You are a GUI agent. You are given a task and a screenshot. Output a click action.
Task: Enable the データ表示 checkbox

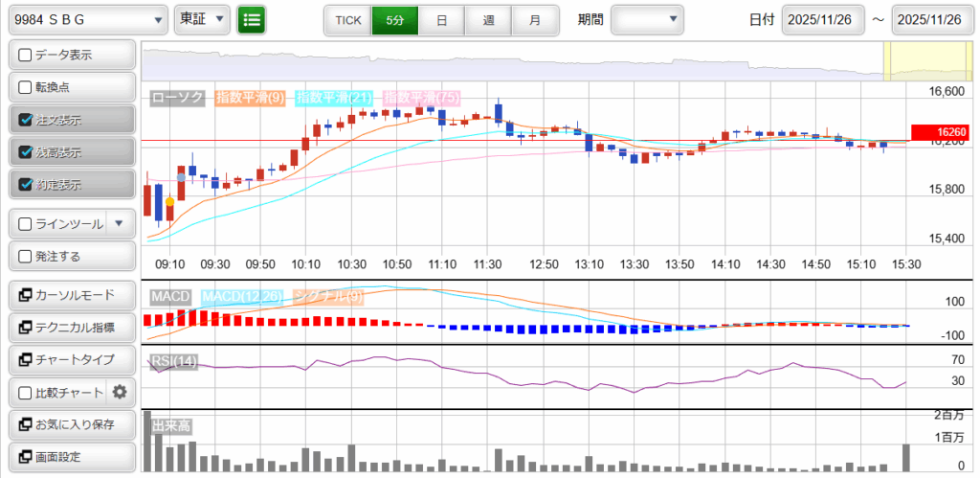[26, 56]
